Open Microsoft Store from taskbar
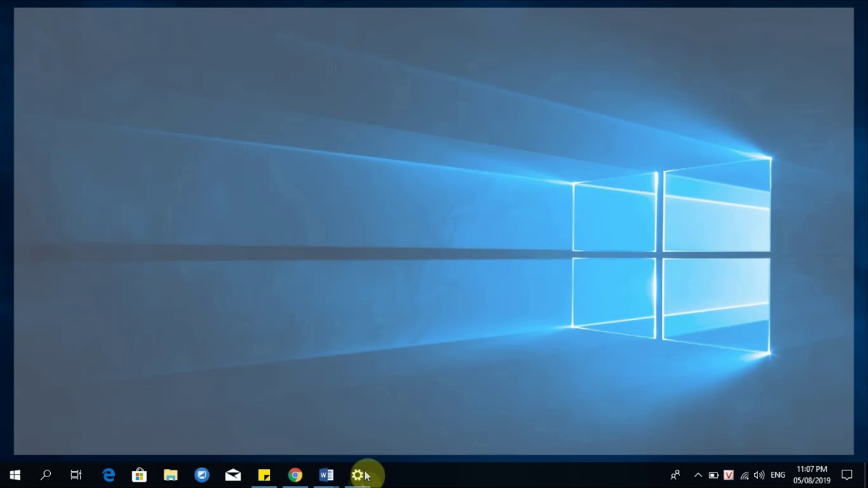This screenshot has width=868, height=488. pos(139,475)
